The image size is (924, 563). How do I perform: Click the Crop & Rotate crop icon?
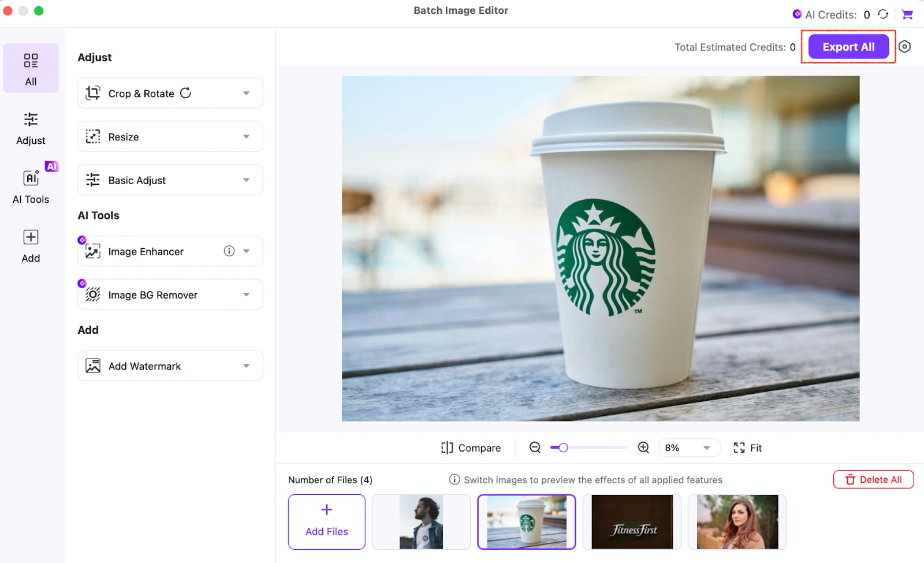[x=93, y=93]
